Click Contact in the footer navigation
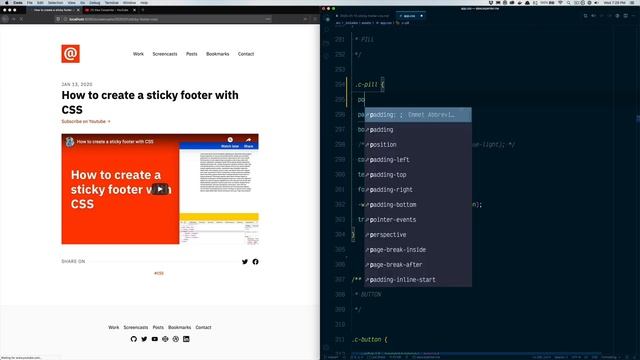The image size is (640, 360). (203, 327)
